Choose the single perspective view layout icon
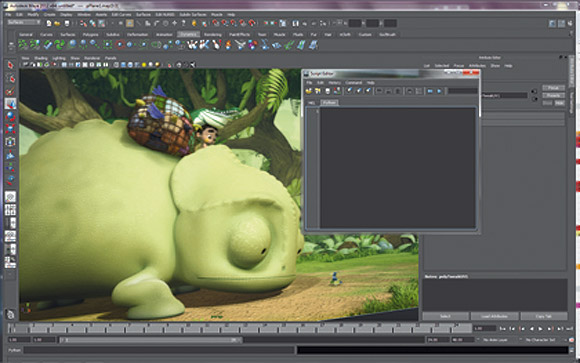This screenshot has width=580, height=363. coord(10,197)
